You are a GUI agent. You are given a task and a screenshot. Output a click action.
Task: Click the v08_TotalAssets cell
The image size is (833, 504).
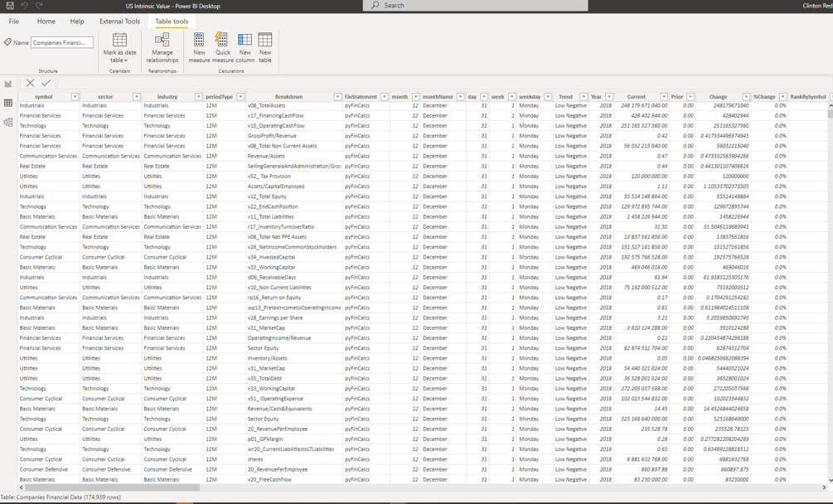tap(293, 105)
